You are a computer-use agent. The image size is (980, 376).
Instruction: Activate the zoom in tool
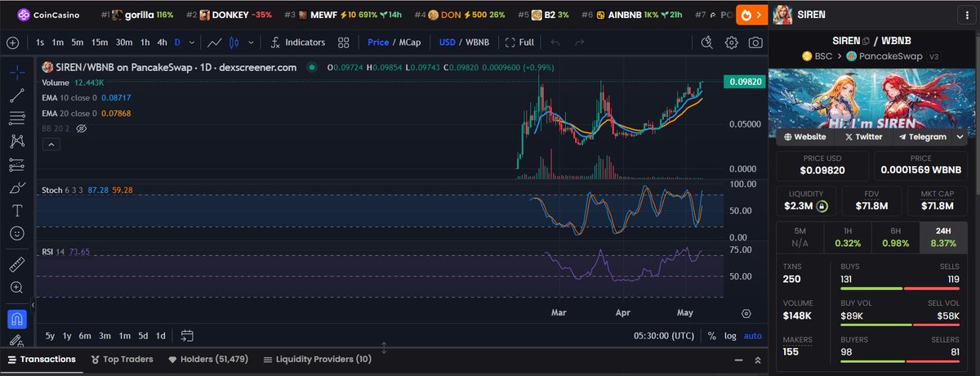pos(16,288)
